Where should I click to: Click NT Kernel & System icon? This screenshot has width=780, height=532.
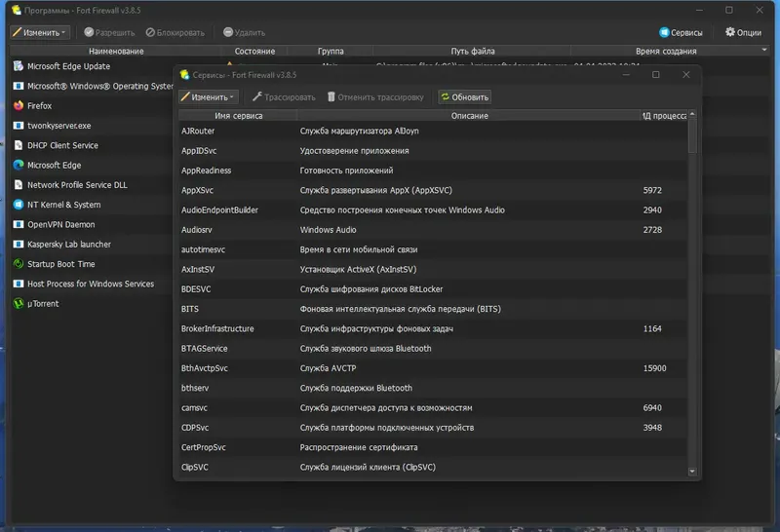coord(19,205)
